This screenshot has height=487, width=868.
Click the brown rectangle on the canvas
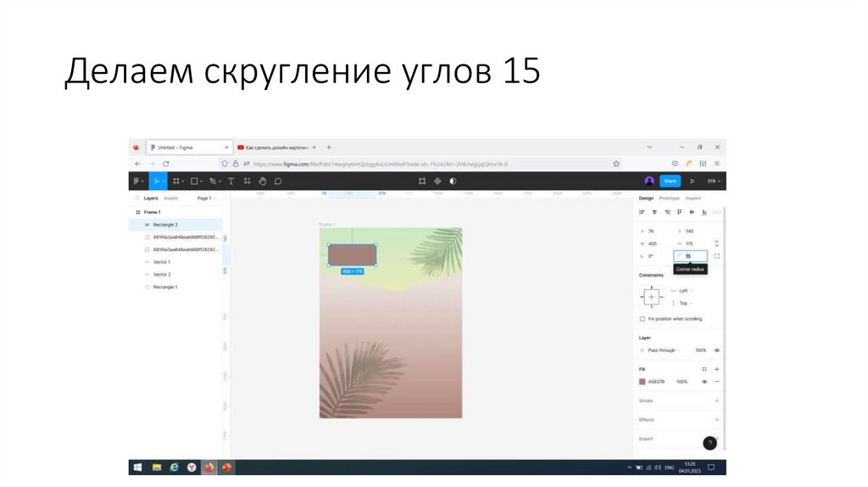click(352, 255)
